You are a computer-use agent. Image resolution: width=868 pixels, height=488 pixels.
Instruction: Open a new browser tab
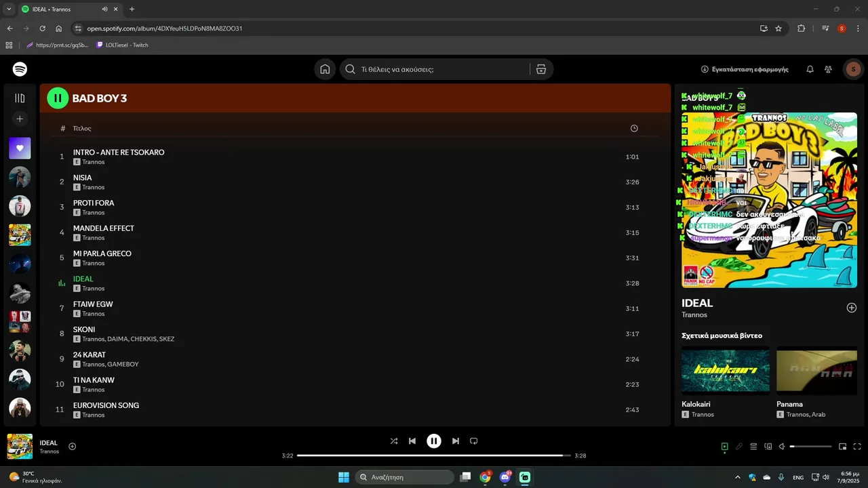[132, 9]
